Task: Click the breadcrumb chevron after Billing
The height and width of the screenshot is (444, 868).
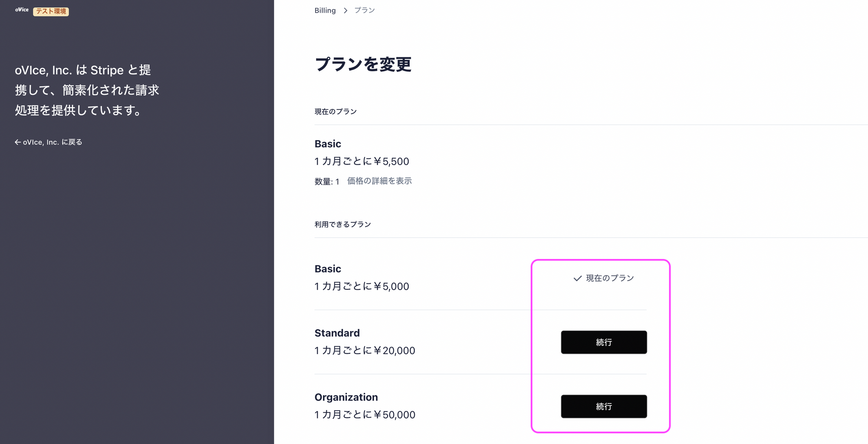Action: [345, 10]
